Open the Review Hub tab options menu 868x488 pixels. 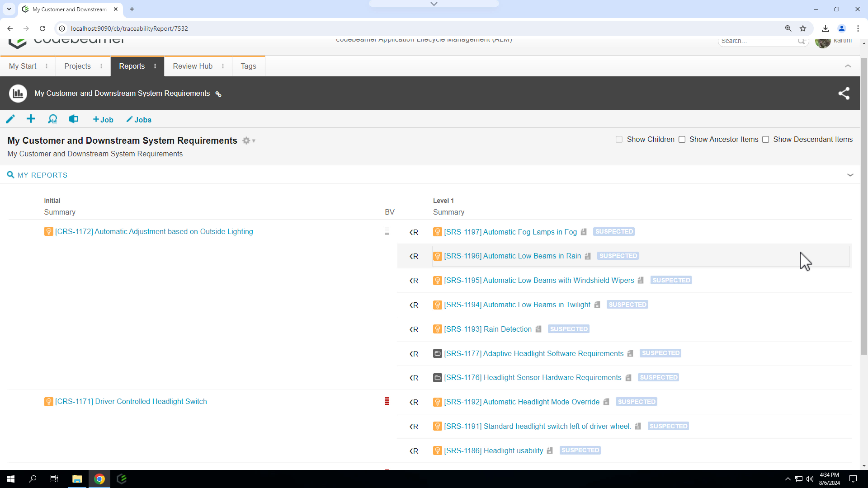[x=223, y=66]
